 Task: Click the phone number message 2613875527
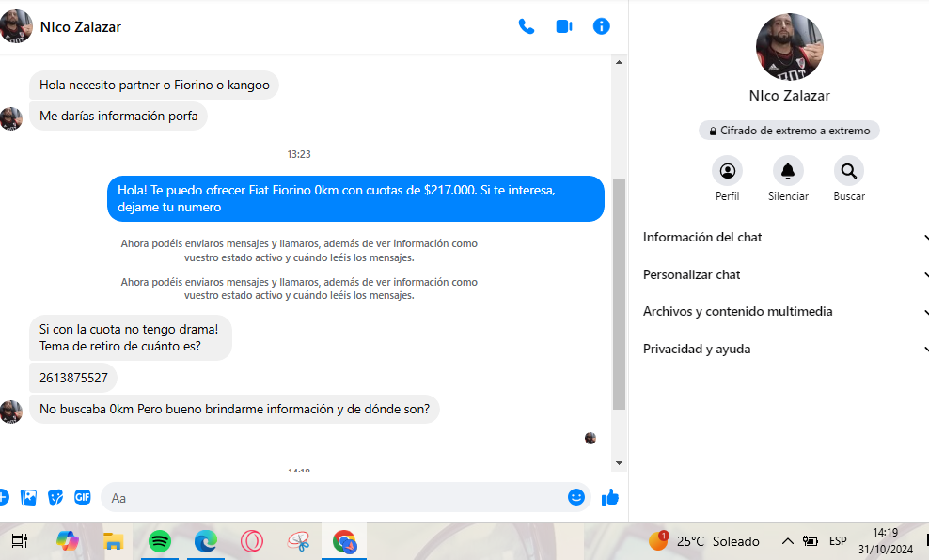pyautogui.click(x=73, y=379)
